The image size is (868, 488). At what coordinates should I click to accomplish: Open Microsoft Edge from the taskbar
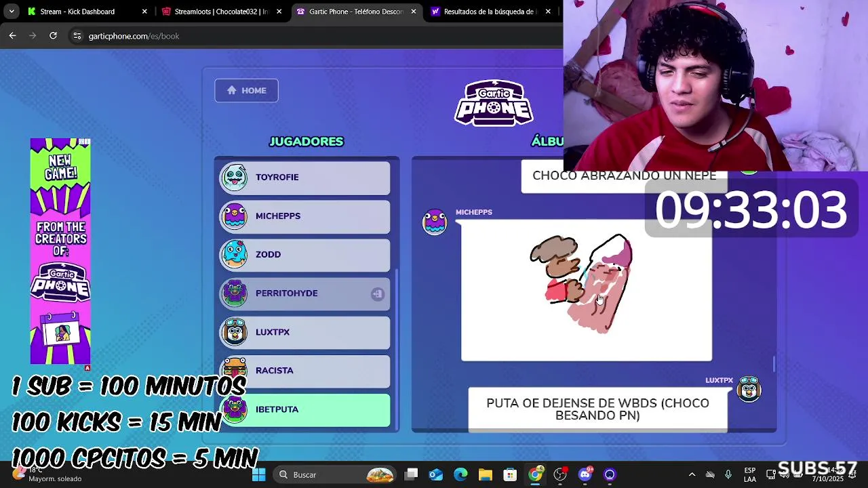click(460, 474)
